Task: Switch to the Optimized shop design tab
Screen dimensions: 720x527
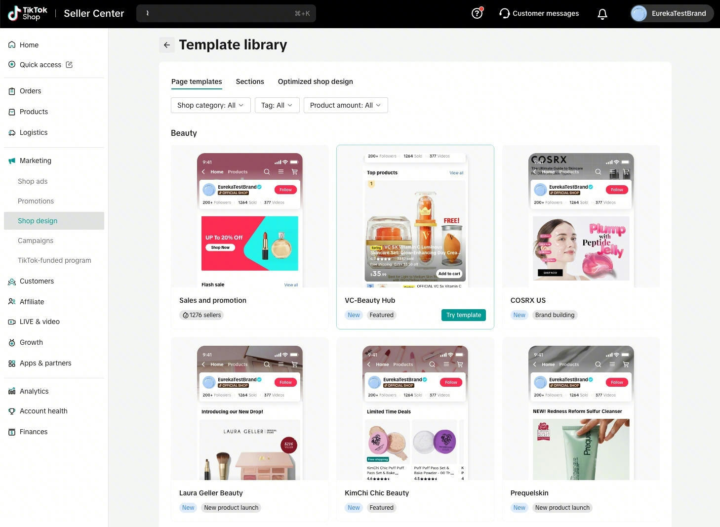Action: click(x=315, y=81)
